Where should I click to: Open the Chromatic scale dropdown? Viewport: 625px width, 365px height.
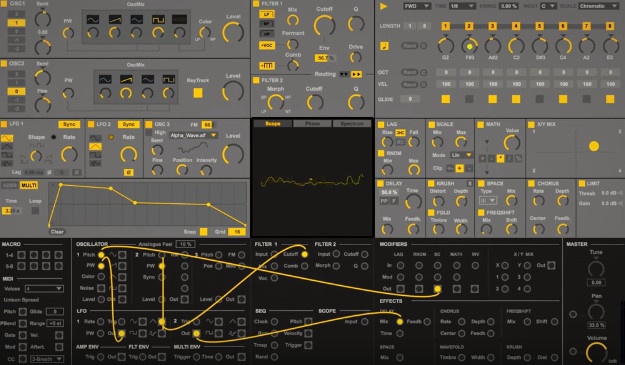[598, 6]
